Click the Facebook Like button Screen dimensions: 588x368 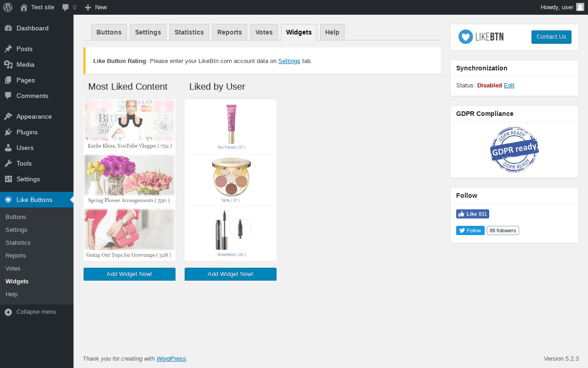tap(473, 214)
